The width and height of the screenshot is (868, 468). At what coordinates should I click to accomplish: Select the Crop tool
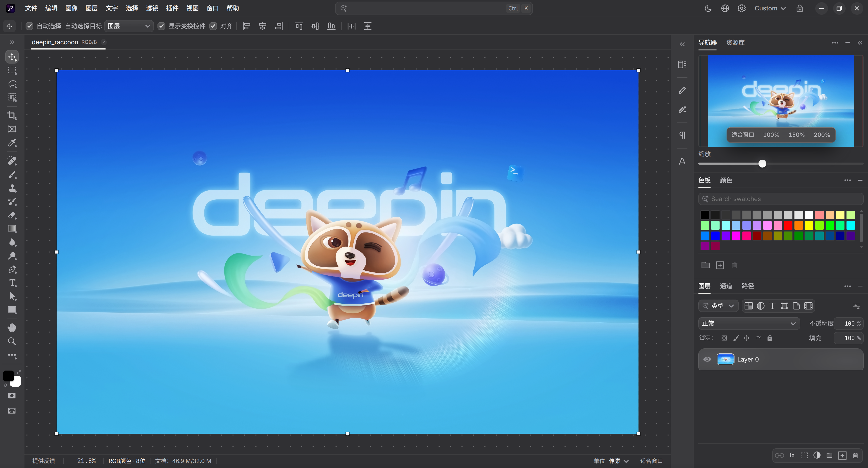12,116
